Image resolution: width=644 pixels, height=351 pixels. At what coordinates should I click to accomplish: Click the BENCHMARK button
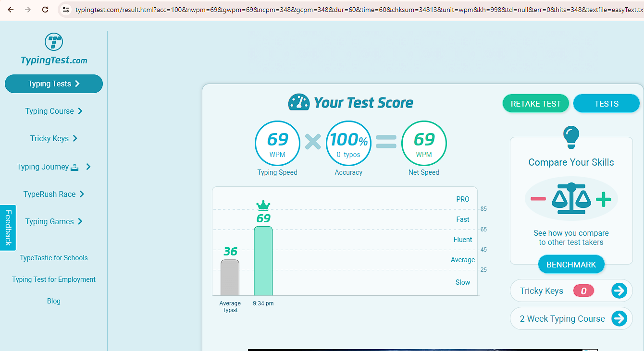[571, 265]
